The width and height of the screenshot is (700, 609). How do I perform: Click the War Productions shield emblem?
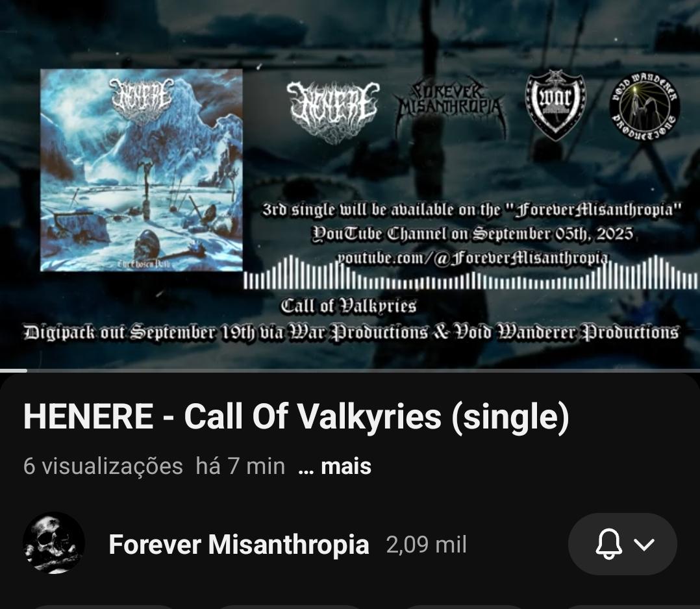pyautogui.click(x=556, y=106)
